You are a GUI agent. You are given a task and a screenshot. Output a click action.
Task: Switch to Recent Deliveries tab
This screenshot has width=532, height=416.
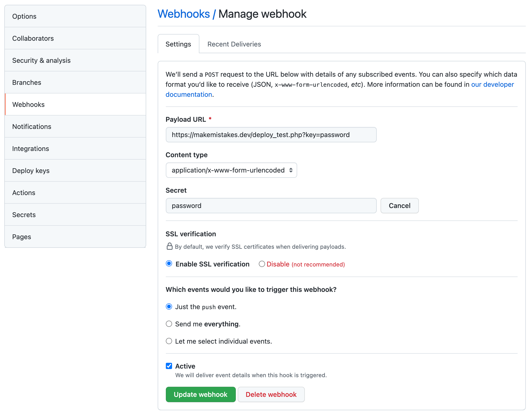(x=234, y=44)
